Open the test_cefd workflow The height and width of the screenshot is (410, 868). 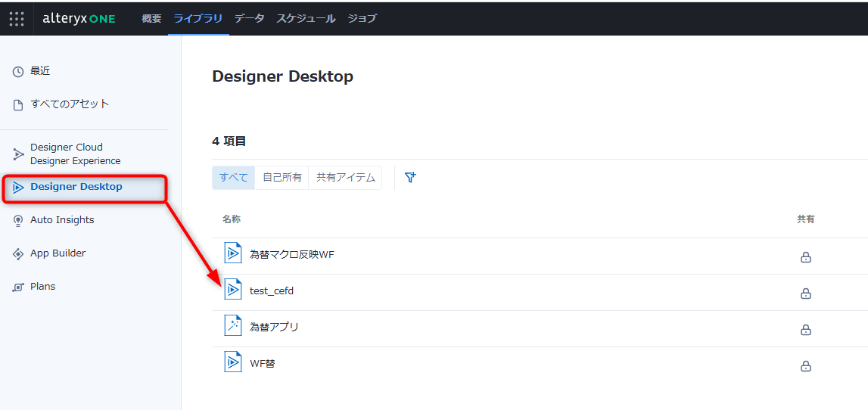pos(272,291)
